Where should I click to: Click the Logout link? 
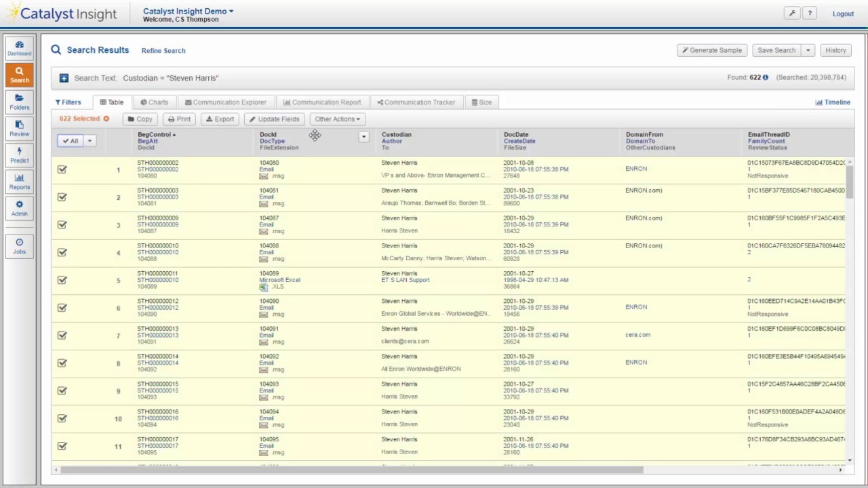coord(843,14)
